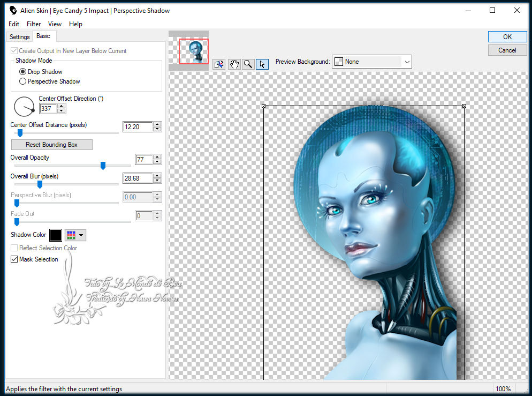Decrease Overall Blur value

point(157,181)
